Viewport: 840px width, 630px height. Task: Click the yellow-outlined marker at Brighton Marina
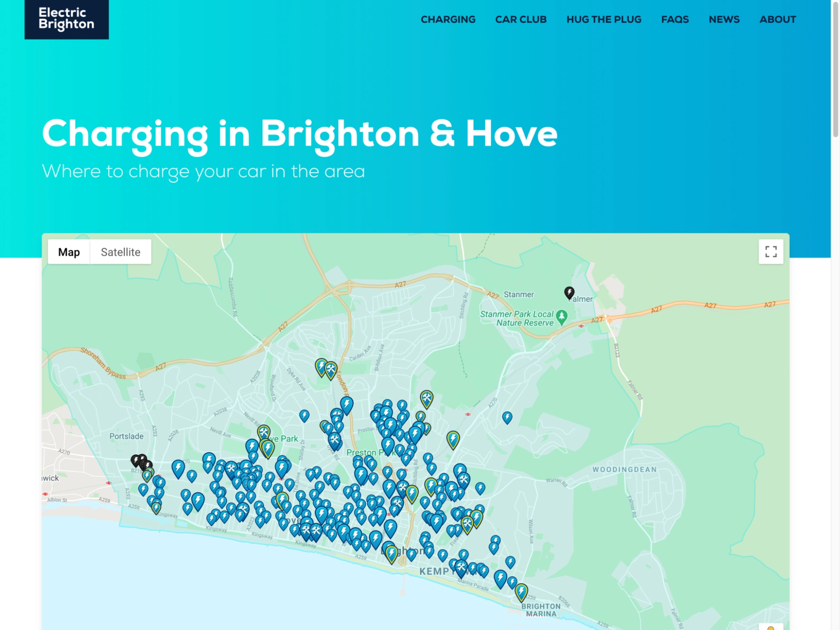[x=521, y=592]
